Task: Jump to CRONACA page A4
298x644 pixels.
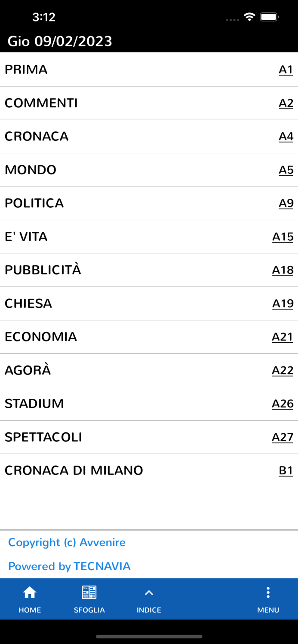Action: tap(286, 137)
